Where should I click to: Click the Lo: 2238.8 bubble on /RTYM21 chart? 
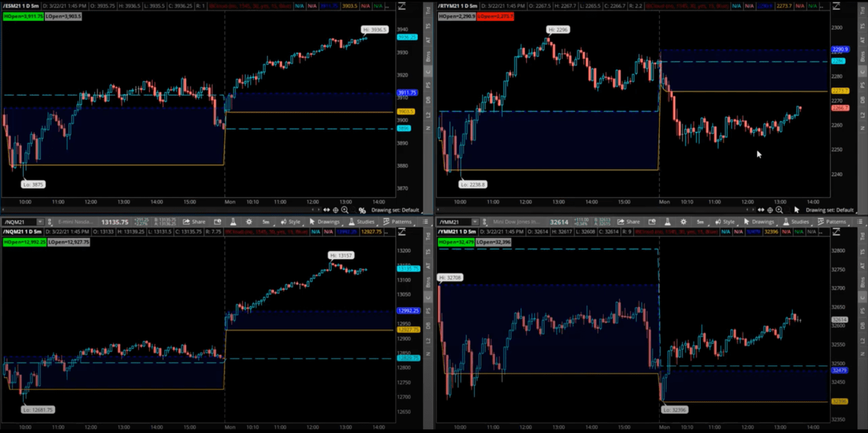pos(473,184)
